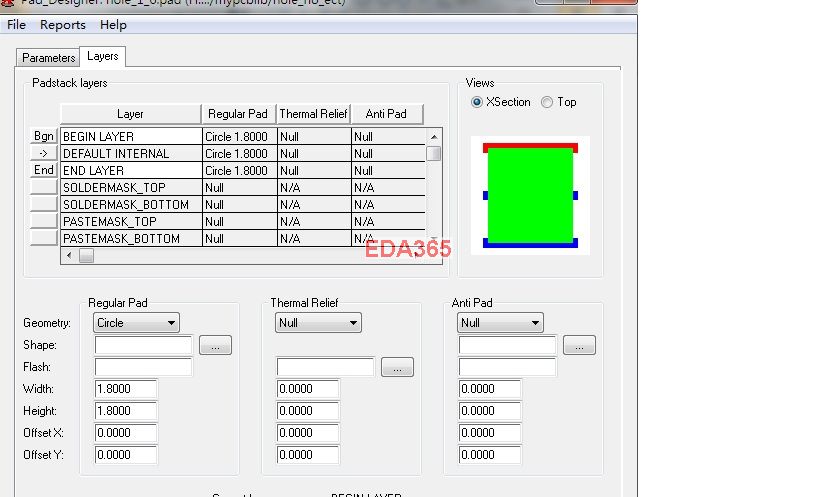The width and height of the screenshot is (819, 497).
Task: Open the Thermal Relief geometry dropdown
Action: tap(318, 323)
